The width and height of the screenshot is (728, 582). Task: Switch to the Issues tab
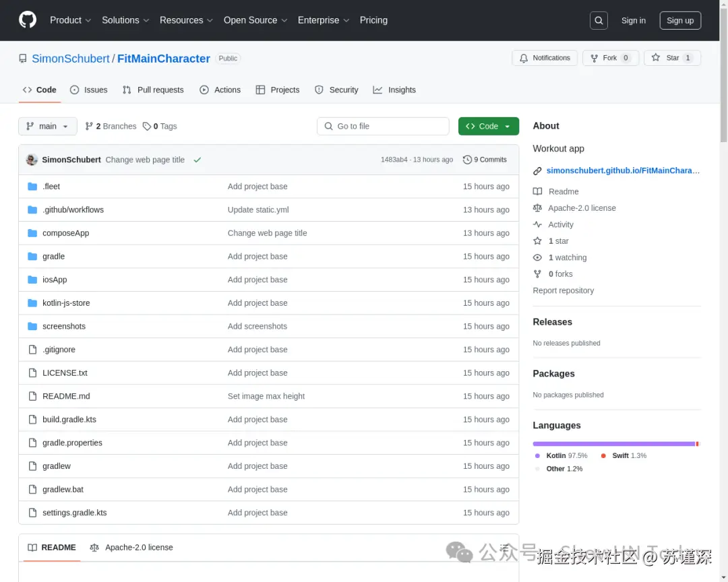coord(89,90)
